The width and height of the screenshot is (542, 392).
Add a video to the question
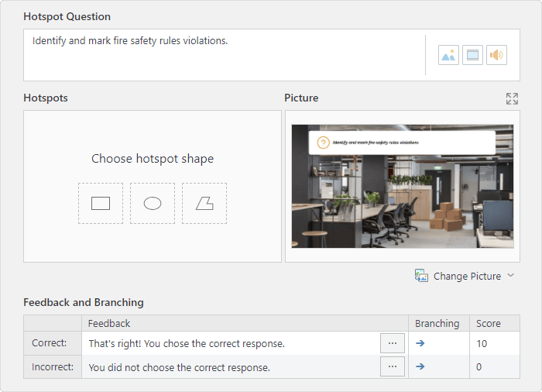472,55
